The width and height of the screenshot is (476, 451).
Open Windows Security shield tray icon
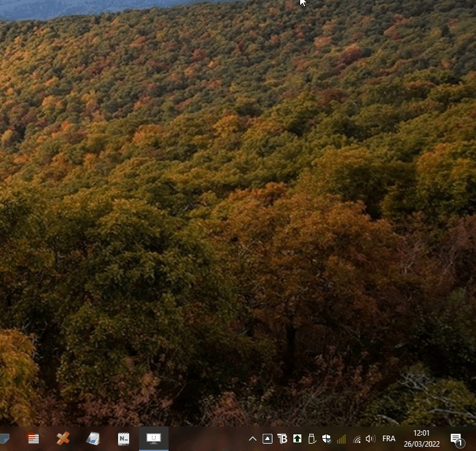pyautogui.click(x=327, y=439)
